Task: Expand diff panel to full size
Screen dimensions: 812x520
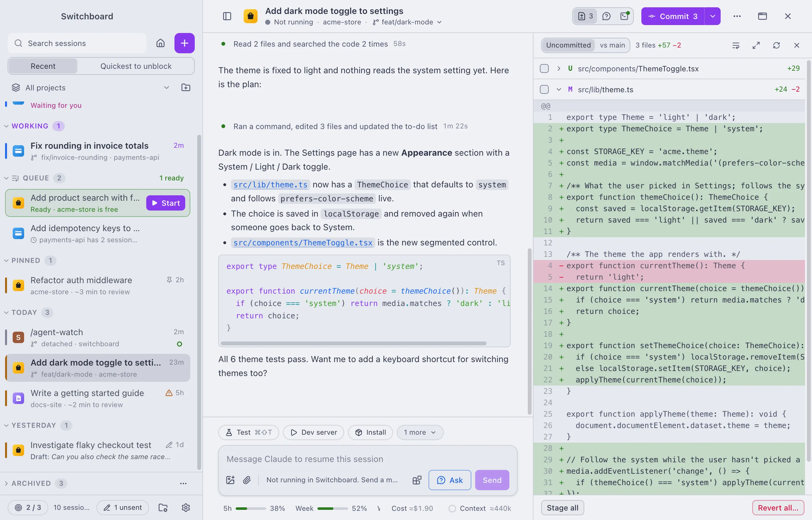Action: click(x=756, y=45)
